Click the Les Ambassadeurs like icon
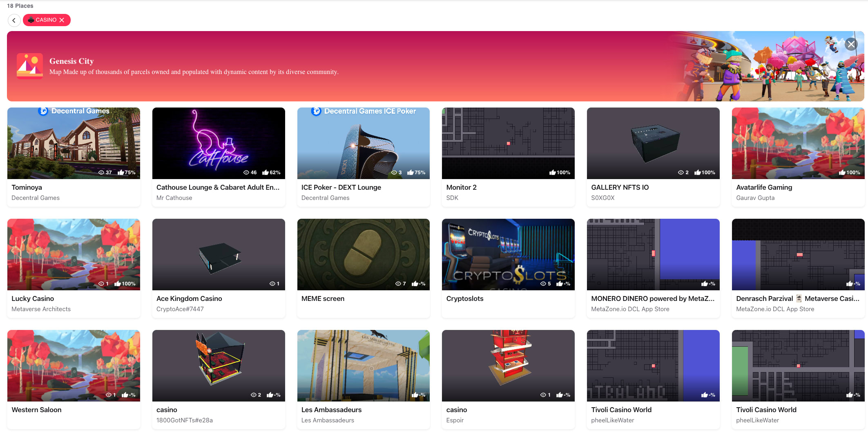The image size is (868, 433). coord(415,395)
